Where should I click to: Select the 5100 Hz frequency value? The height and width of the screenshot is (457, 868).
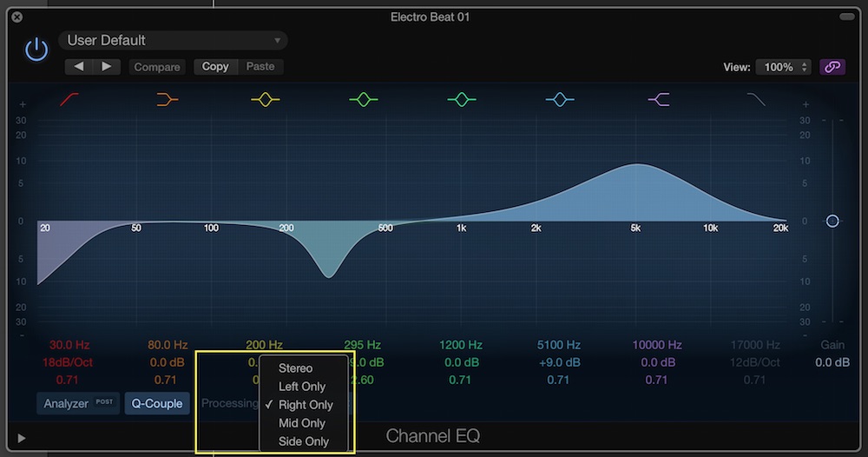558,345
